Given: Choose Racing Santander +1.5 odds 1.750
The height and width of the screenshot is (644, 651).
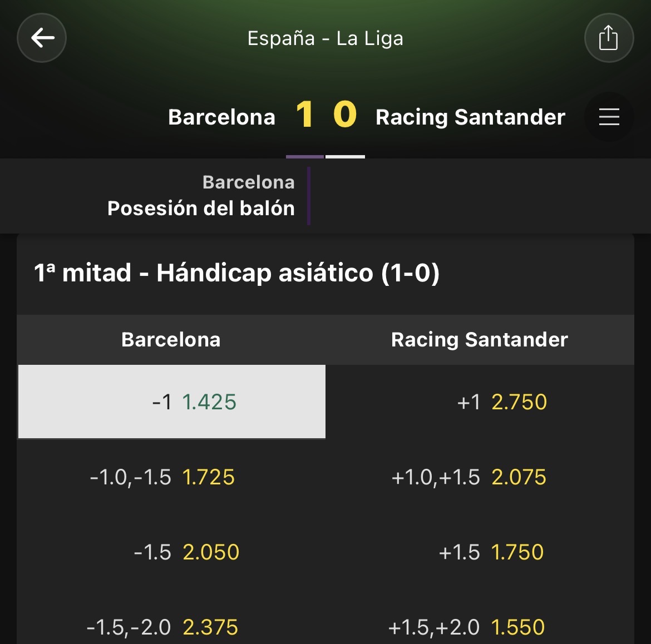Looking at the screenshot, I should [480, 552].
